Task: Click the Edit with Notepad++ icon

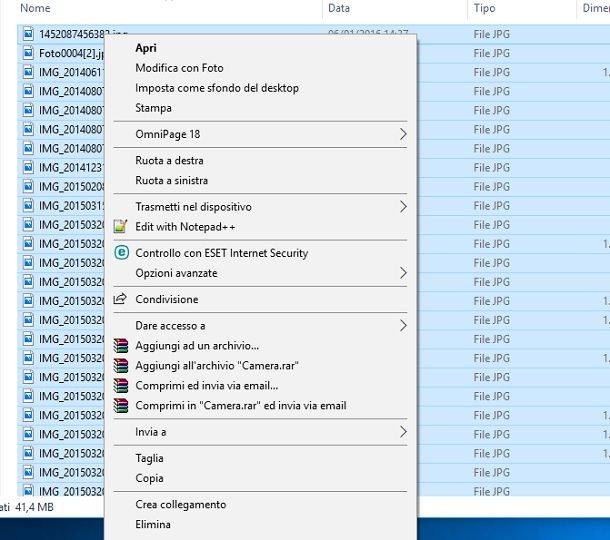Action: pyautogui.click(x=121, y=227)
